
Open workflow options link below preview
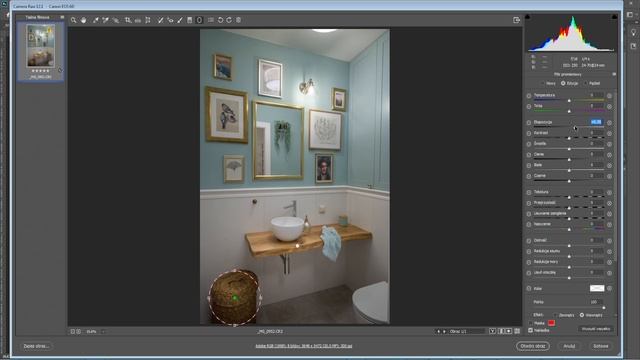point(303,346)
